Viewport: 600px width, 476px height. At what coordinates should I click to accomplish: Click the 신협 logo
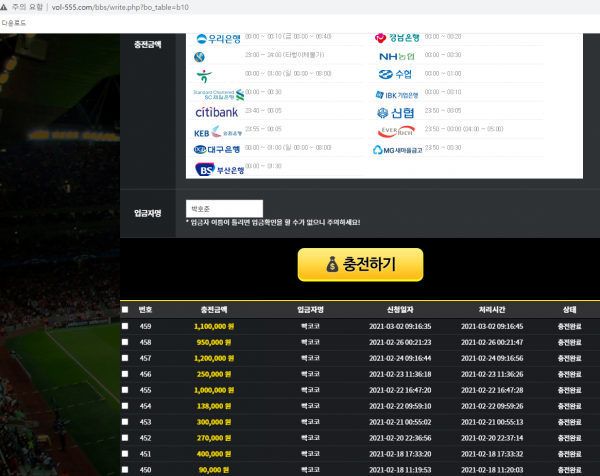(395, 113)
